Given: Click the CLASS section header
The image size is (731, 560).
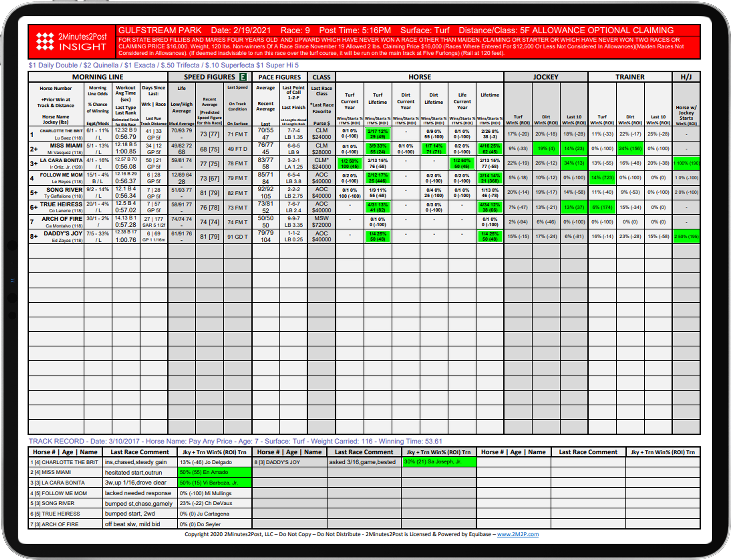Looking at the screenshot, I should coord(321,77).
